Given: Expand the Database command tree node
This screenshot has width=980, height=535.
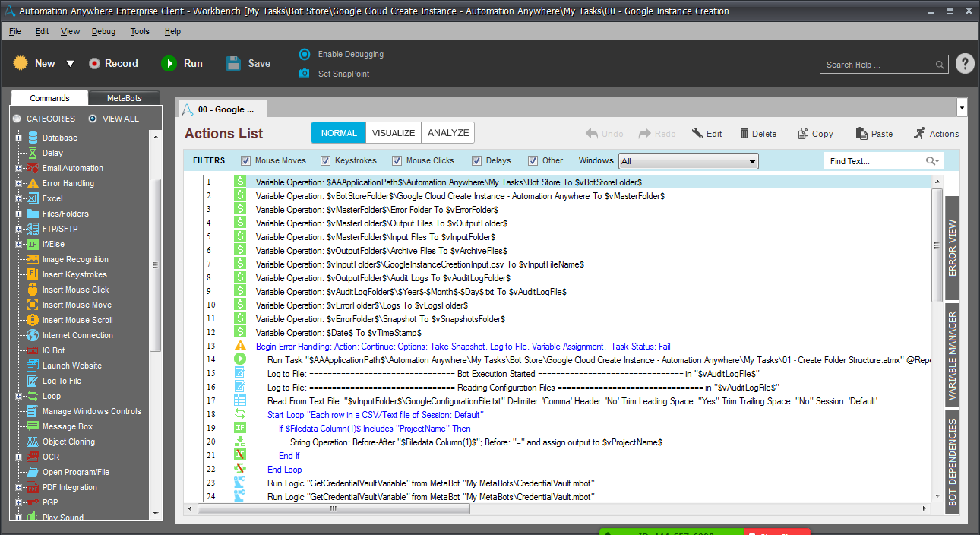Looking at the screenshot, I should 19,138.
